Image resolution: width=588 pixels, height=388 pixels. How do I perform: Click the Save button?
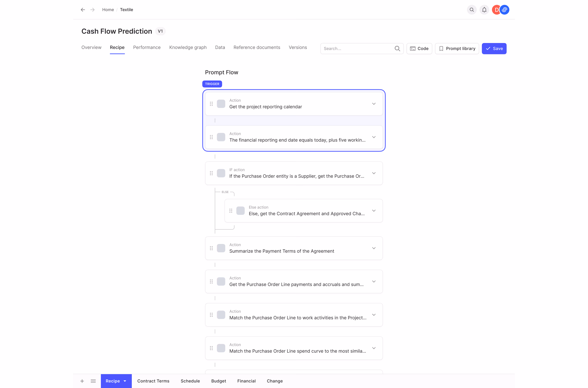coord(494,48)
